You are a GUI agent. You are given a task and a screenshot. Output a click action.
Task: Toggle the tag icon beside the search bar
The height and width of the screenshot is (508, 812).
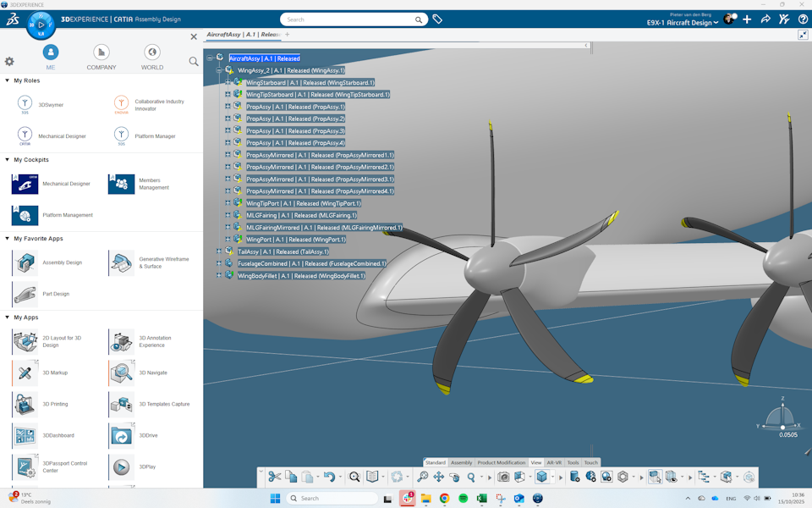click(x=437, y=18)
